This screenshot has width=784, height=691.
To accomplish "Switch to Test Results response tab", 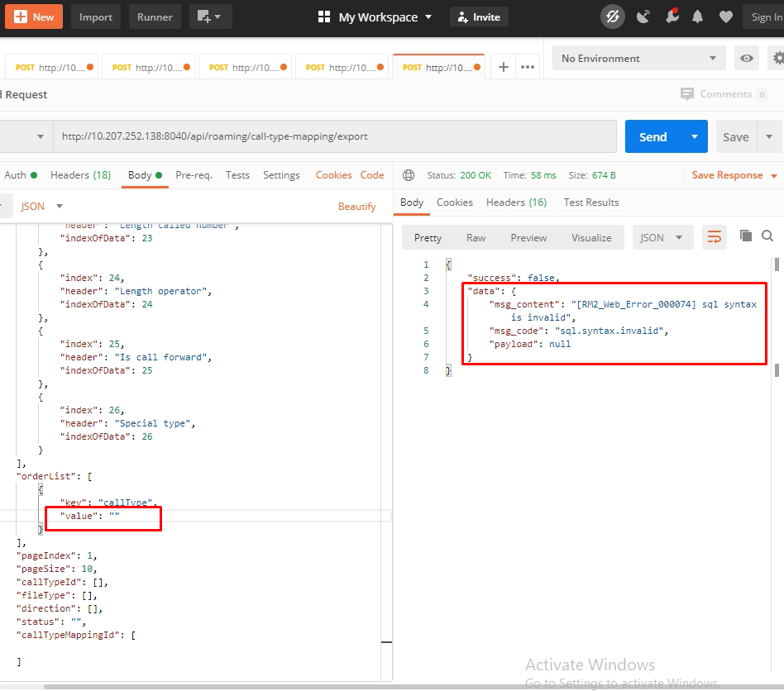I will coord(590,203).
